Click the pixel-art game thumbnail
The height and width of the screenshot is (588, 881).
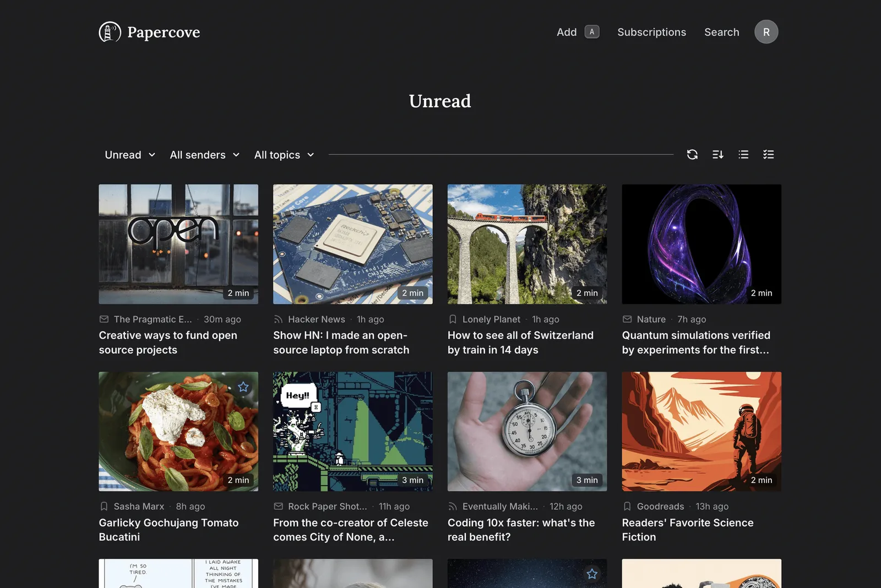coord(353,431)
